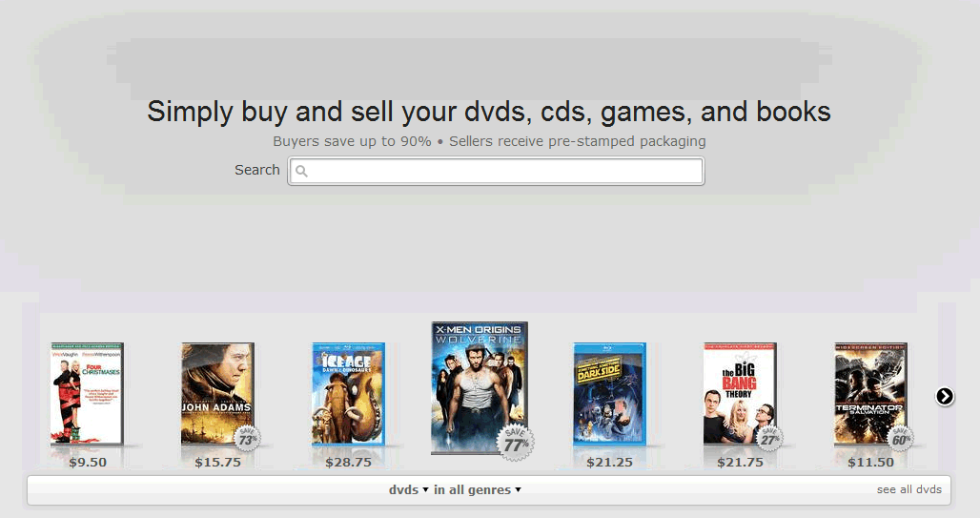Expand the dvds category dropdown
980x518 pixels.
408,489
